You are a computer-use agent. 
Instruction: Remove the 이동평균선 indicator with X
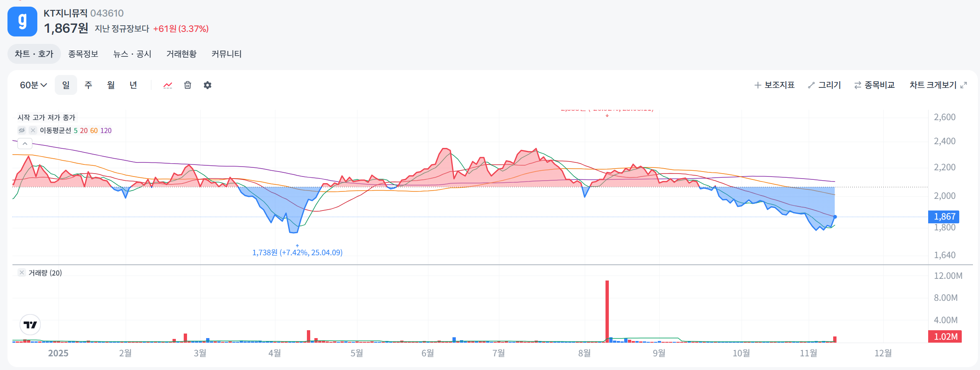(33, 130)
